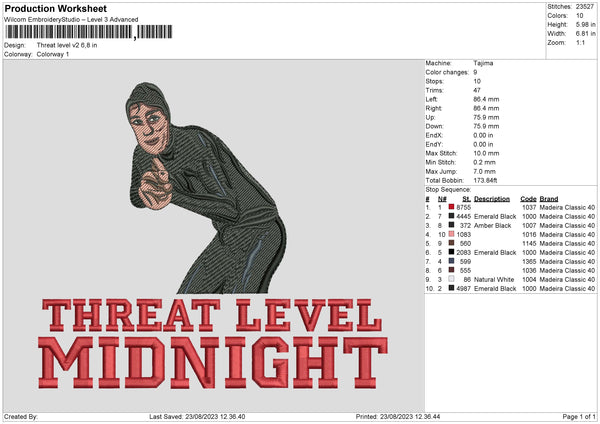Screen dimensions: 600x424
Task: Click thread code 1016
Action: (529, 235)
